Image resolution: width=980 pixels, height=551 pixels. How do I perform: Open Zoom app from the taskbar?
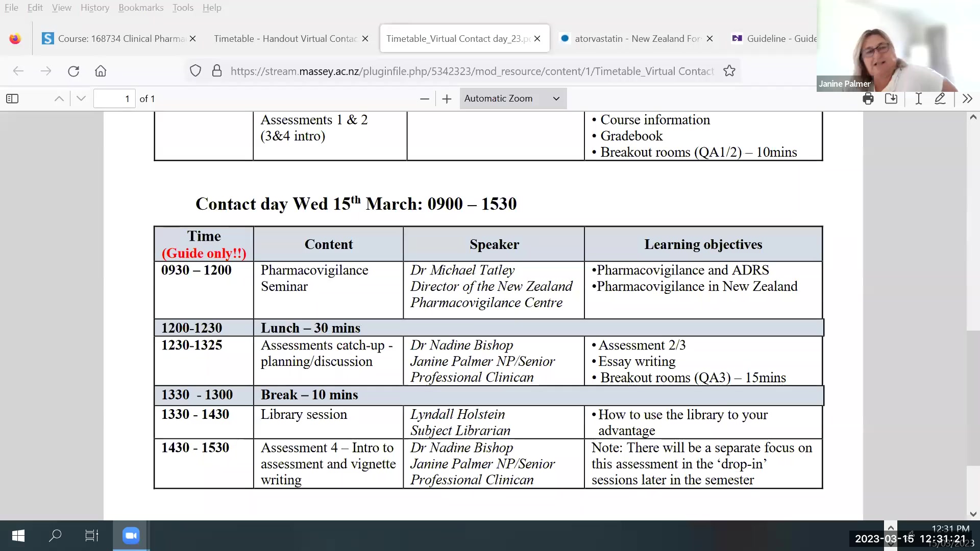click(131, 535)
